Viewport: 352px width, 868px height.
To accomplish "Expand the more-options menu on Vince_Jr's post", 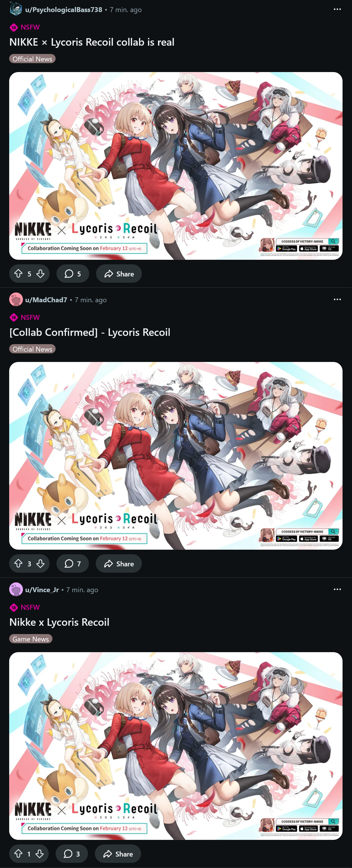I will point(337,589).
